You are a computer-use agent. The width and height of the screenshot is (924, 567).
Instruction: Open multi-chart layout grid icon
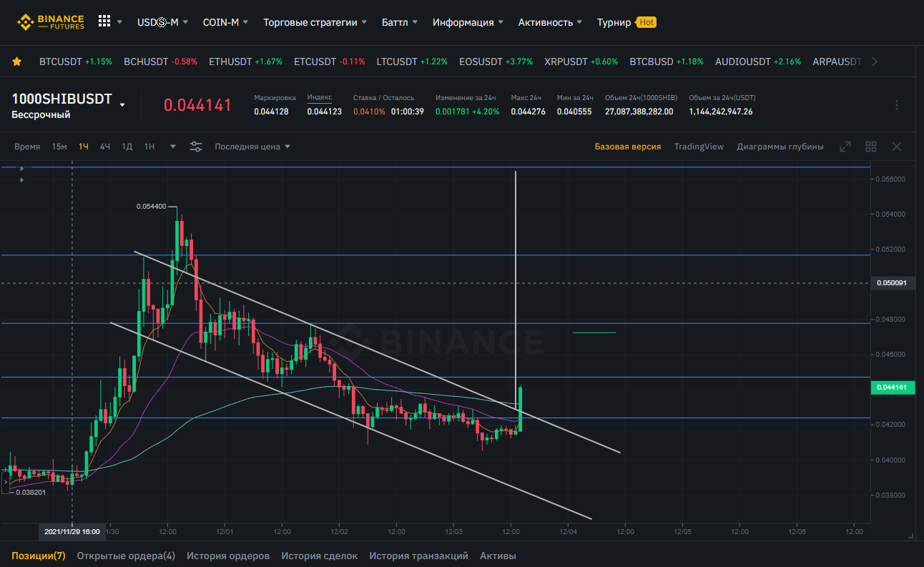click(x=871, y=147)
